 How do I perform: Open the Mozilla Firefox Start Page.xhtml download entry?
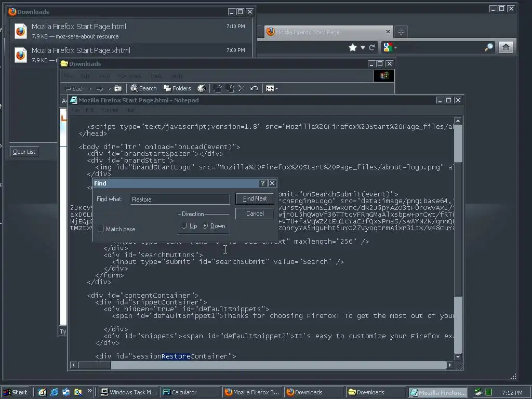pyautogui.click(x=131, y=54)
